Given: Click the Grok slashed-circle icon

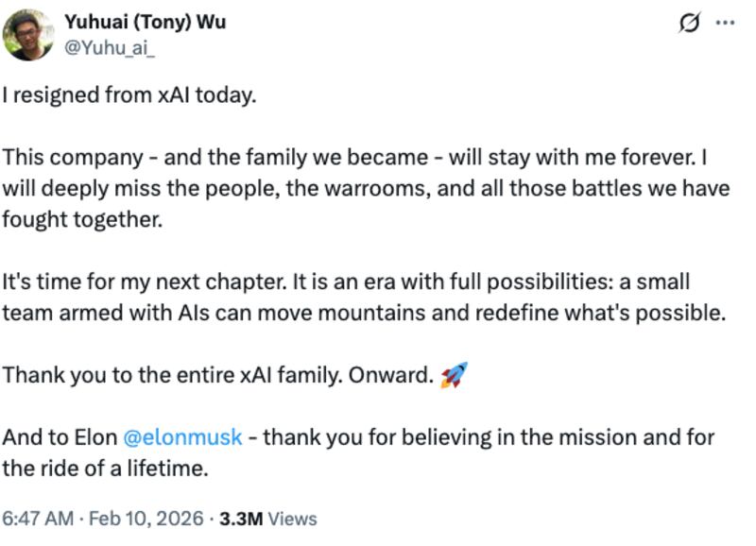Looking at the screenshot, I should pos(690,26).
